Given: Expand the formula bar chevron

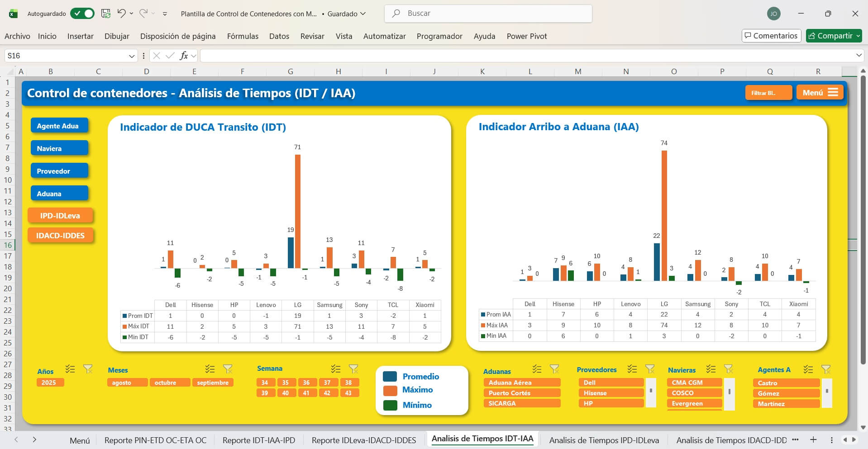Looking at the screenshot, I should coord(859,55).
